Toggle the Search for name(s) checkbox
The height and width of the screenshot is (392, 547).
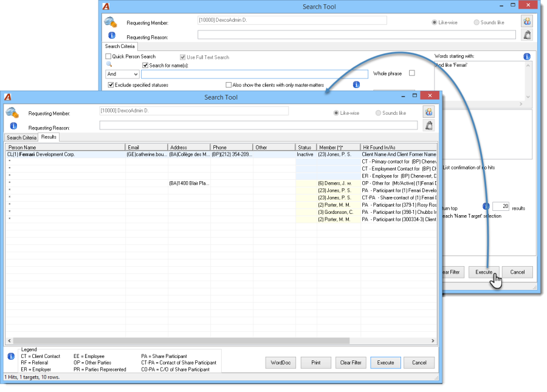coord(145,65)
